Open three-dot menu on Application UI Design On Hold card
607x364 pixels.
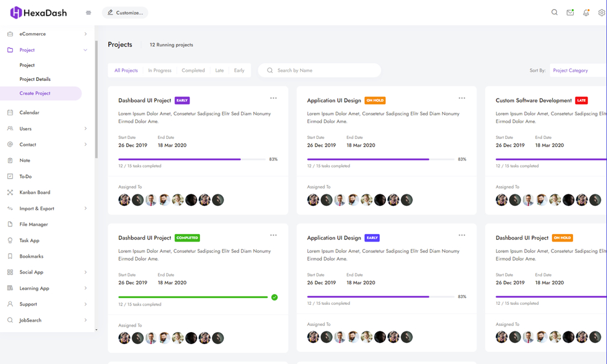coord(462,98)
